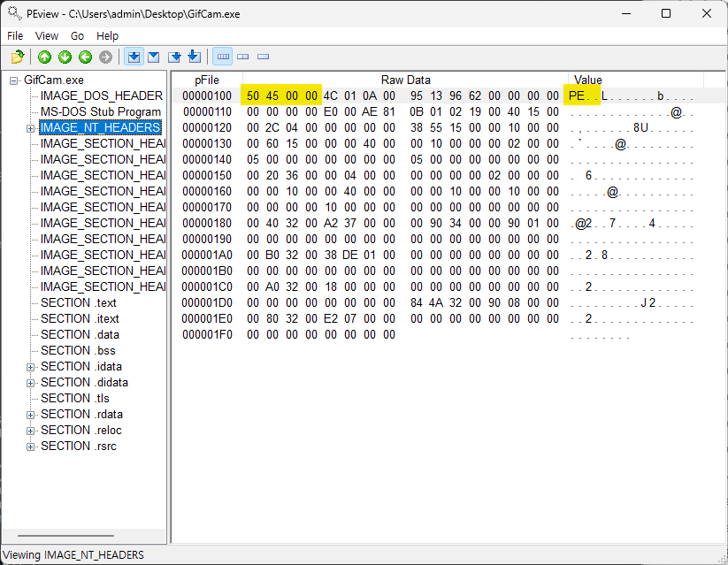Expand the IMAGE_NT_HEADERS tree node

tap(31, 128)
